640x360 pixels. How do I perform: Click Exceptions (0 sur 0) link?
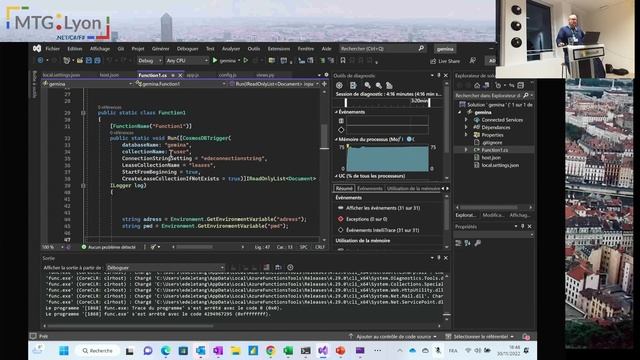click(367, 219)
